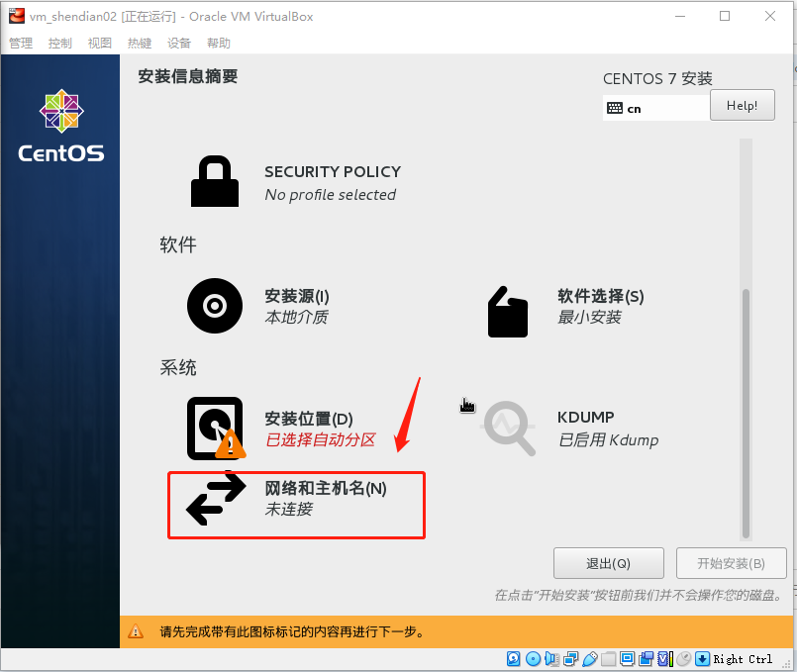The image size is (797, 672).
Task: Maximize the VirtualBox window
Action: [x=725, y=16]
